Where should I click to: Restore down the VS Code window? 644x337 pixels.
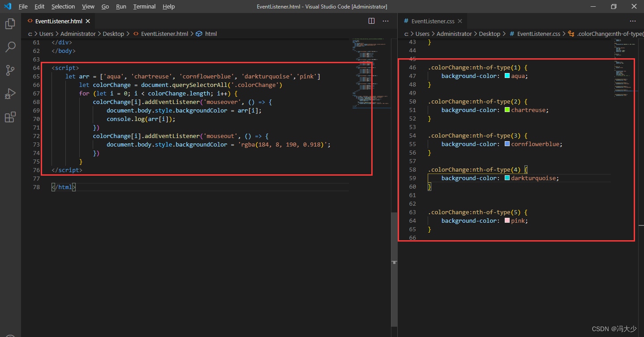(x=613, y=6)
